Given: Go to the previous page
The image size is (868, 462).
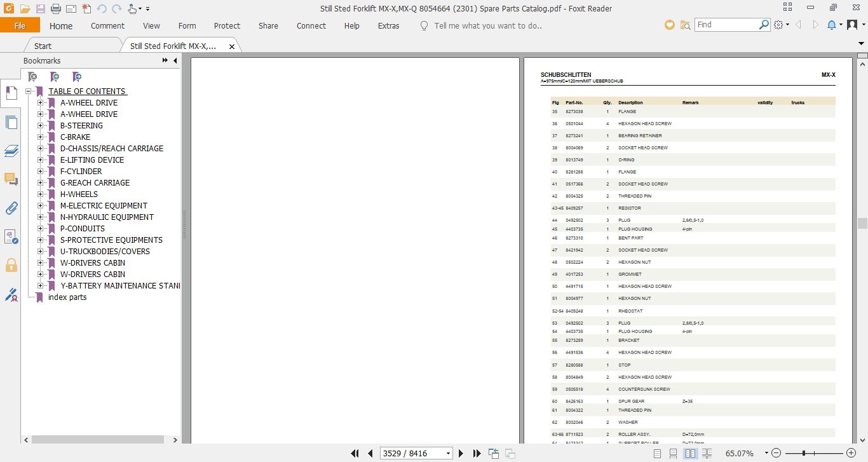Looking at the screenshot, I should pos(370,453).
